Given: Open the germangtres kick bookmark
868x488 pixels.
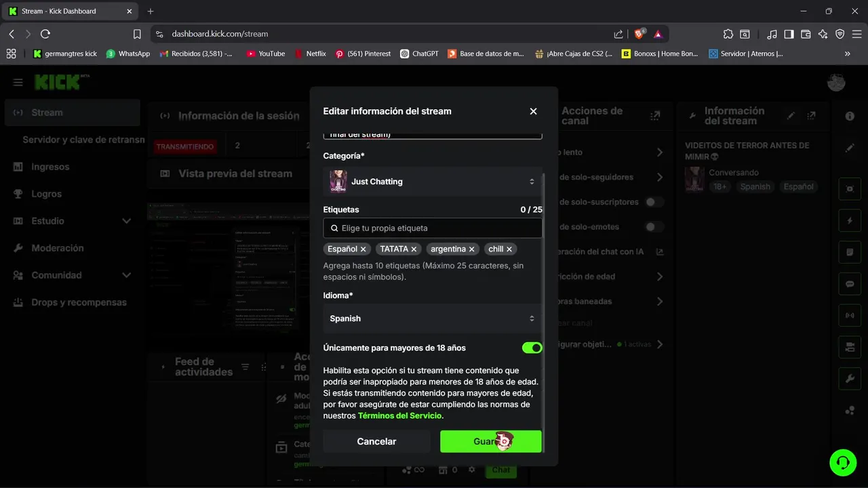Looking at the screenshot, I should pos(65,54).
